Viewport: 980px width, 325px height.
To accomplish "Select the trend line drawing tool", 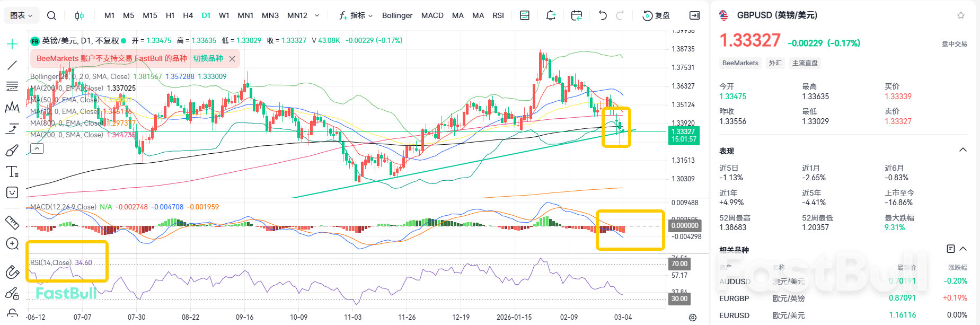I will 12,65.
